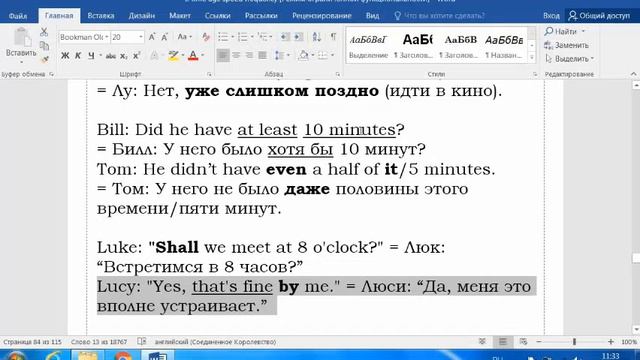Expand underline style dropdown arrow
The width and height of the screenshot is (640, 360).
point(100,56)
